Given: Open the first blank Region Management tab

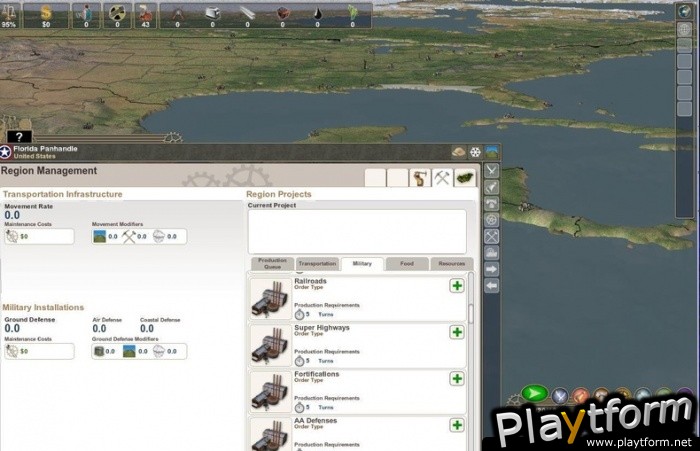Looking at the screenshot, I should pyautogui.click(x=375, y=178).
